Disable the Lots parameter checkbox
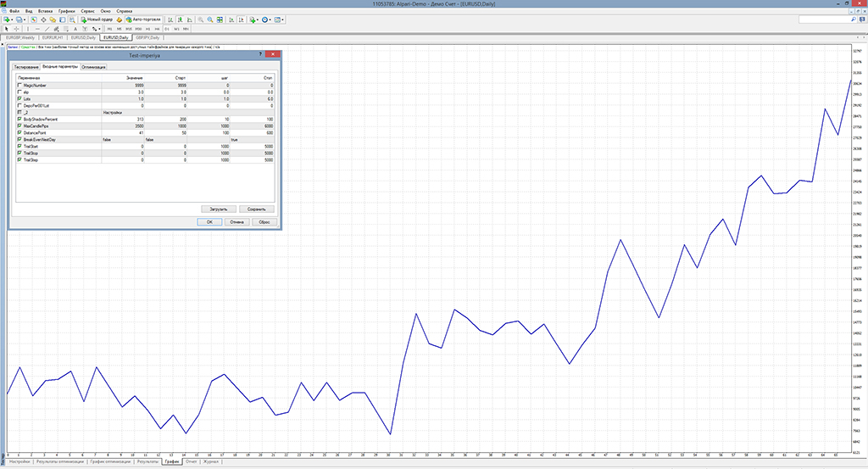Image resolution: width=868 pixels, height=469 pixels. (19, 98)
